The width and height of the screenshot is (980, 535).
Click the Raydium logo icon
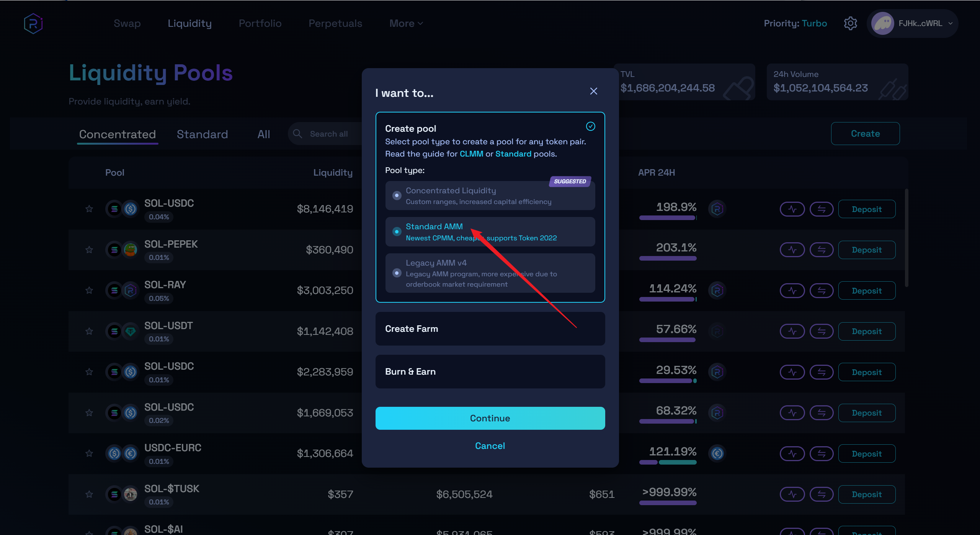(x=33, y=24)
